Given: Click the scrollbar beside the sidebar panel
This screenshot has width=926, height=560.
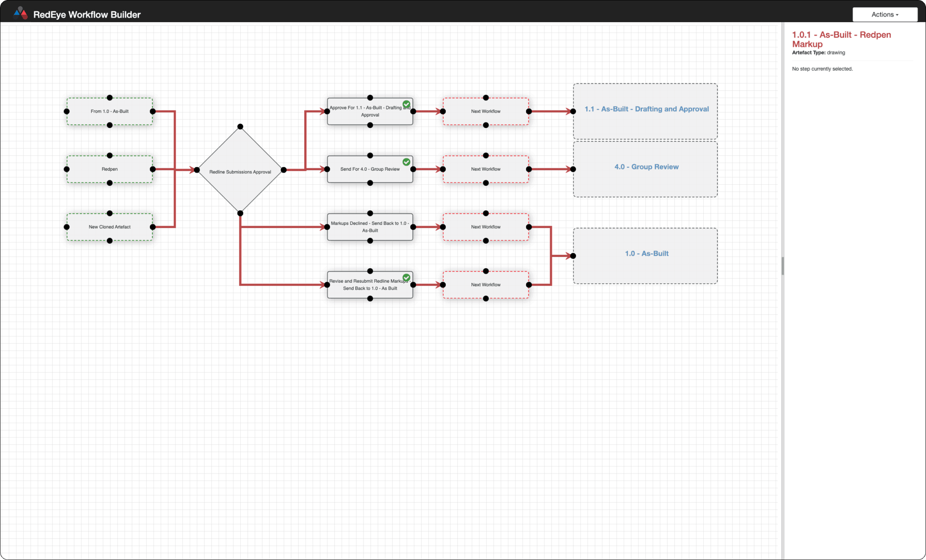Looking at the screenshot, I should tap(782, 265).
